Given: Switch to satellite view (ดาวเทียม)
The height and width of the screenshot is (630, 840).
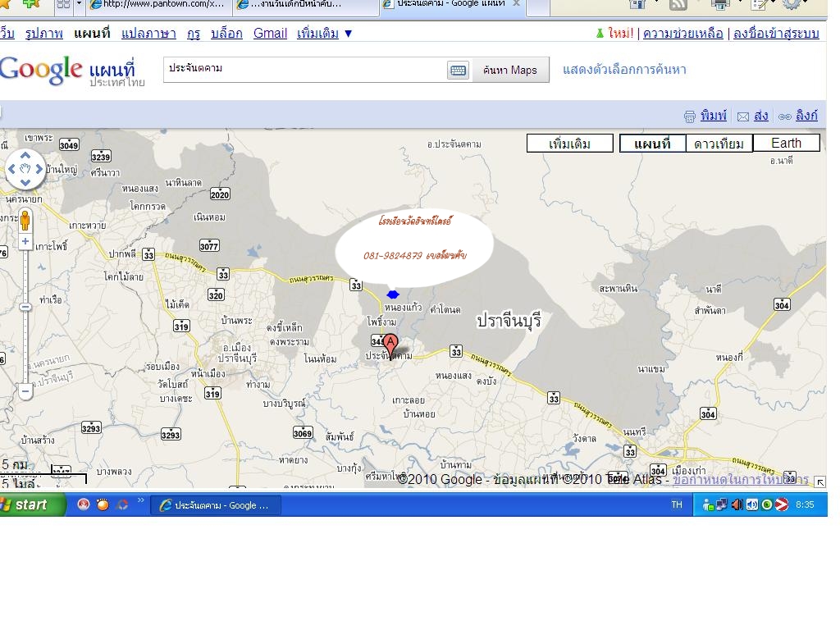Looking at the screenshot, I should [x=719, y=144].
